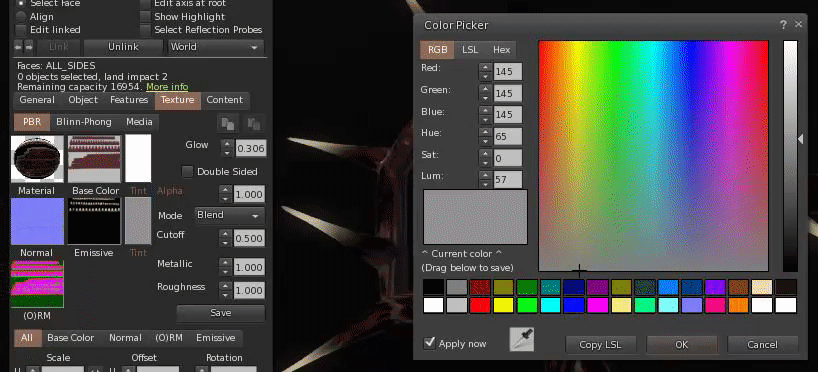Pick the pure red swatch in the palette
The image size is (818, 372).
coord(480,305)
